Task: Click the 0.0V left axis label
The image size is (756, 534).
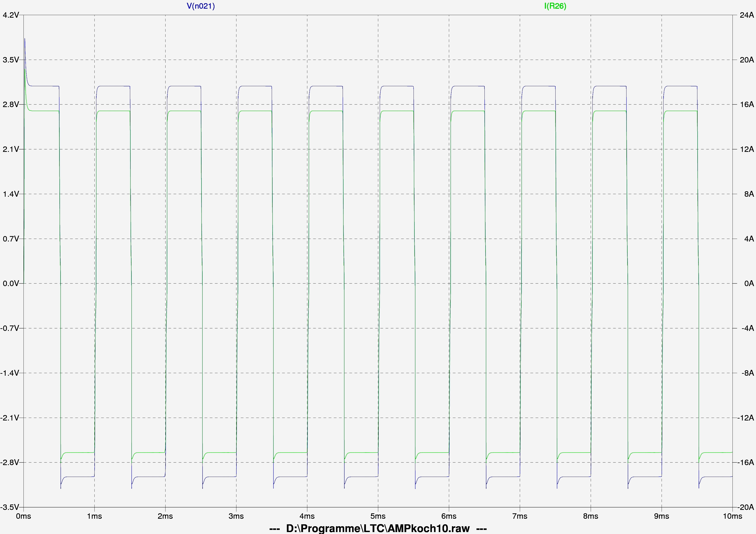Action: tap(10, 284)
